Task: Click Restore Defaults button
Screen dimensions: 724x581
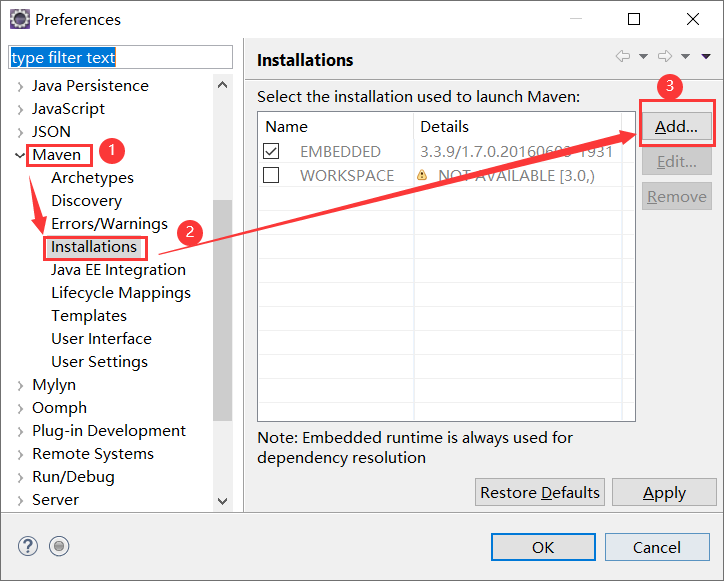Action: coord(540,492)
